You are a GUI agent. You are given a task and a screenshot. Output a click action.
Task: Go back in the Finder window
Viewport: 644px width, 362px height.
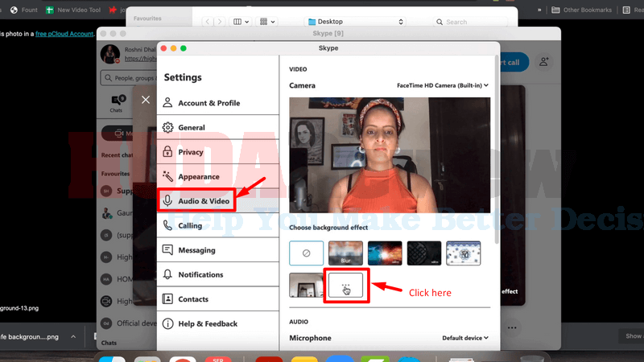click(208, 22)
